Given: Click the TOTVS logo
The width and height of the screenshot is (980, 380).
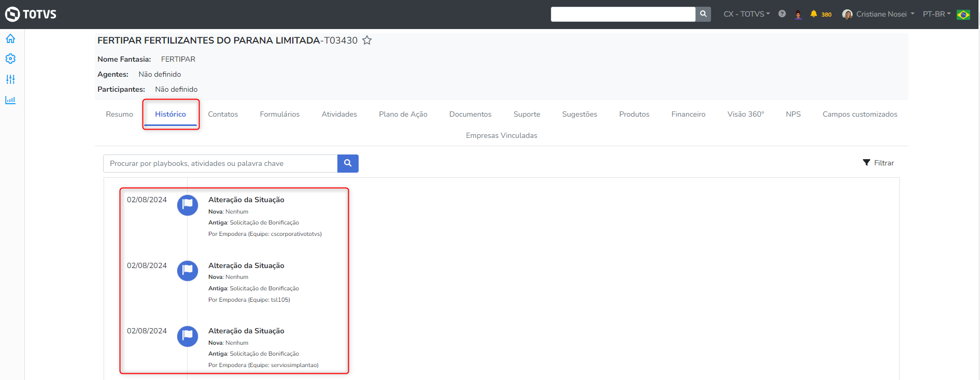Looking at the screenshot, I should tap(31, 14).
